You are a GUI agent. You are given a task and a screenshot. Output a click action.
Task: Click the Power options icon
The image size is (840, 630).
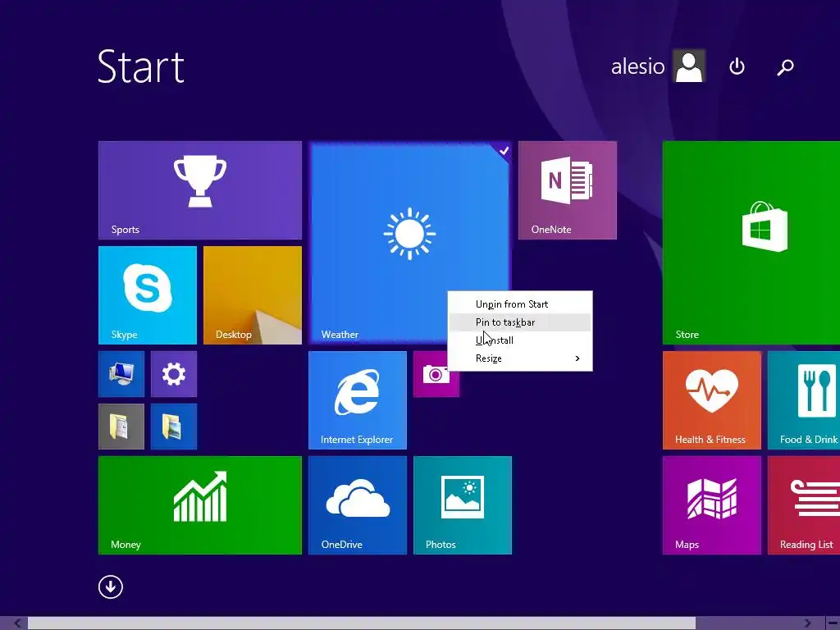click(x=737, y=66)
